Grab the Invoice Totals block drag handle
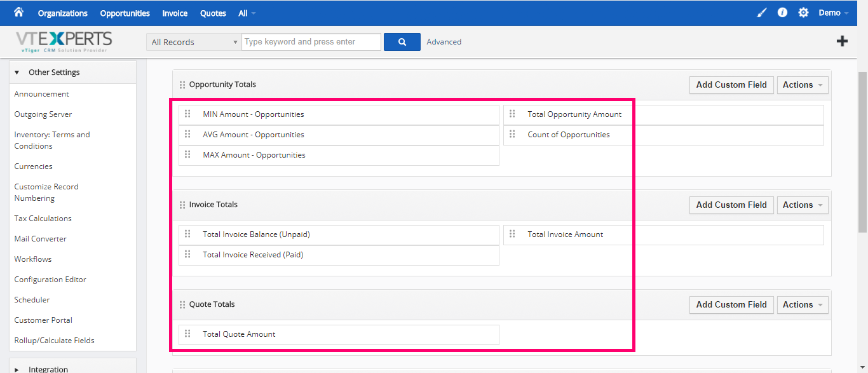The height and width of the screenshot is (373, 868). (x=182, y=205)
